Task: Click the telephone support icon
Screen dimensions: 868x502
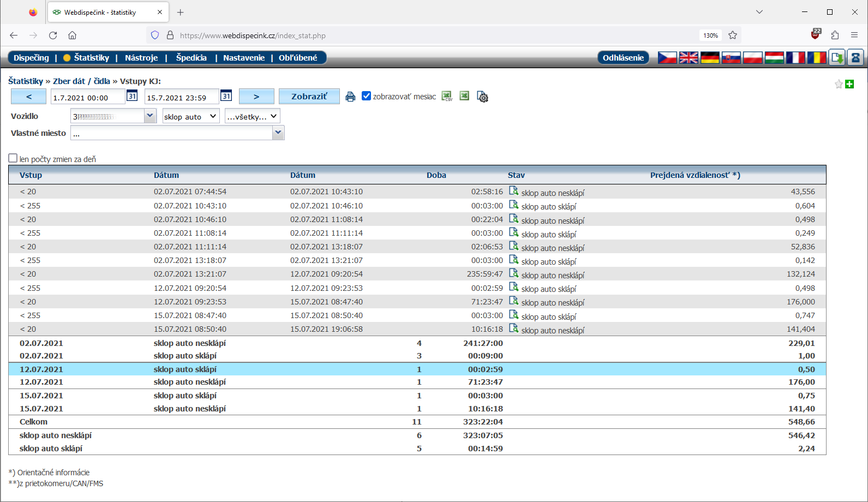Action: [x=855, y=58]
